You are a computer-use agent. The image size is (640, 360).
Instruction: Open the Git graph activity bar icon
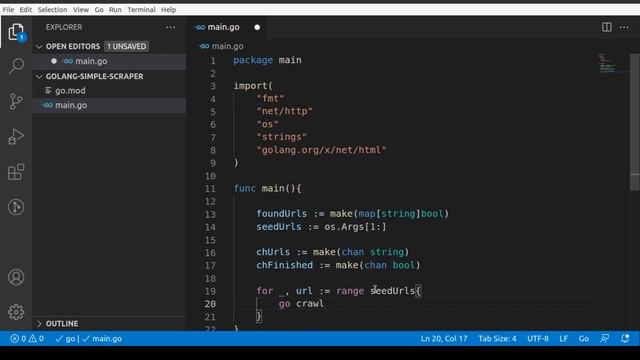tap(16, 207)
